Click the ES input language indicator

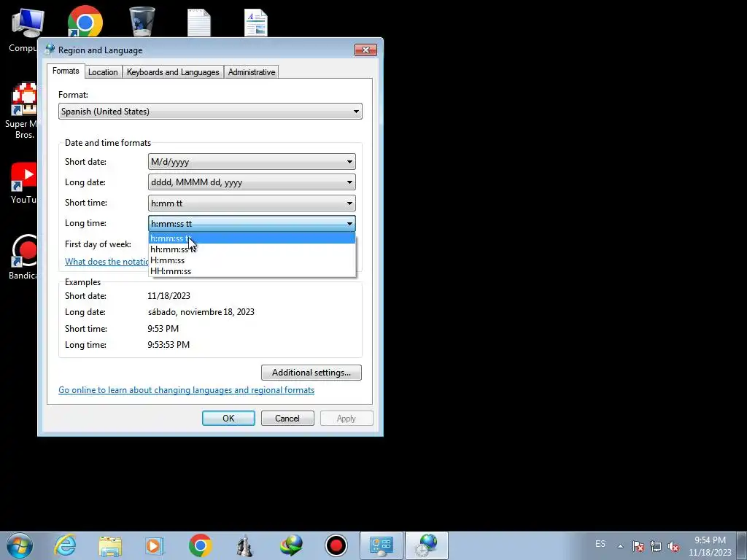(x=600, y=544)
